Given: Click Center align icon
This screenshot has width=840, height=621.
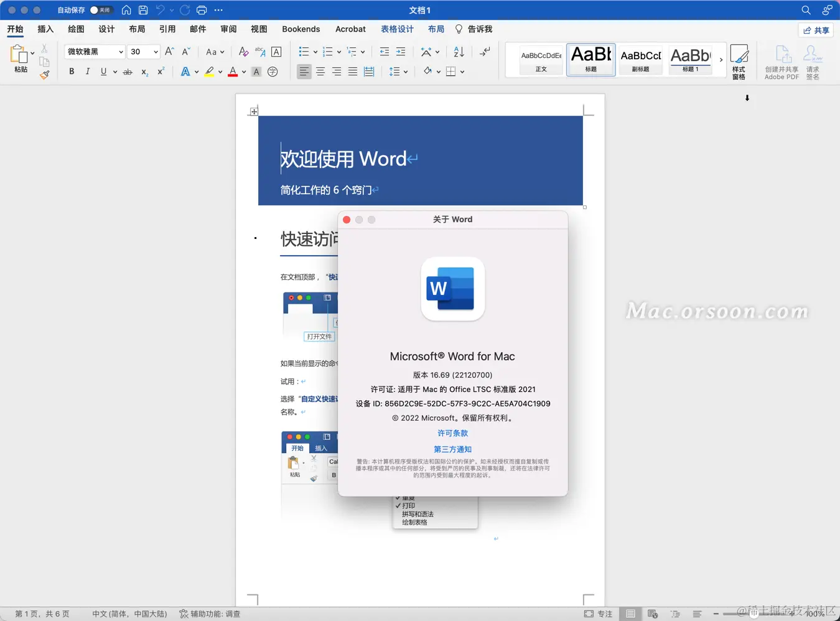Looking at the screenshot, I should [x=320, y=72].
